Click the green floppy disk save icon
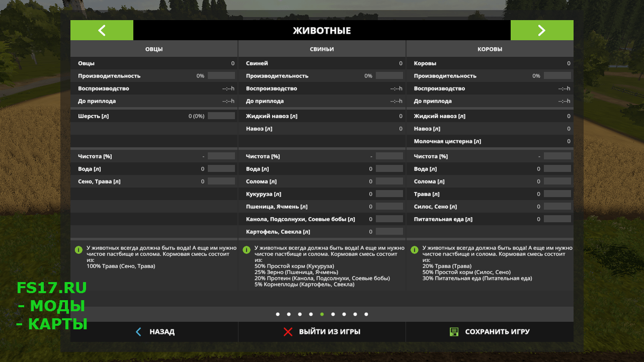 click(454, 332)
